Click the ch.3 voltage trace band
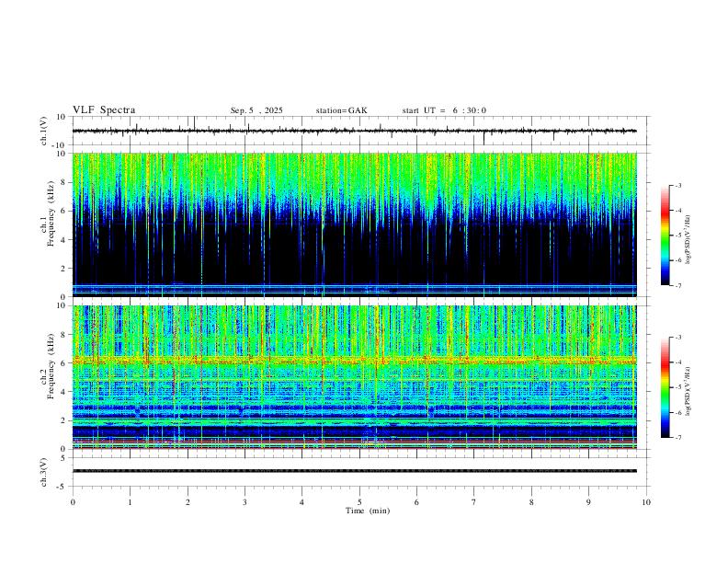The height and width of the screenshot is (563, 728). click(x=354, y=471)
